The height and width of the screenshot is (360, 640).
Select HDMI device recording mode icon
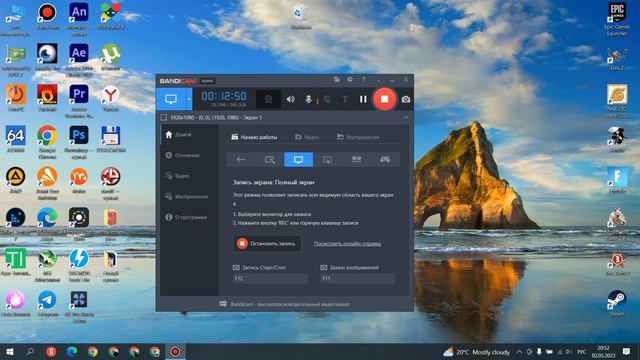click(x=356, y=160)
